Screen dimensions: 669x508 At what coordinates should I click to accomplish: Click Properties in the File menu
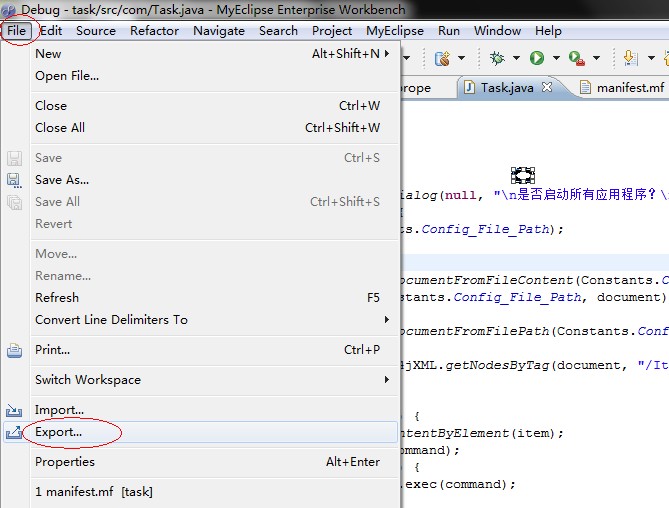tap(65, 462)
